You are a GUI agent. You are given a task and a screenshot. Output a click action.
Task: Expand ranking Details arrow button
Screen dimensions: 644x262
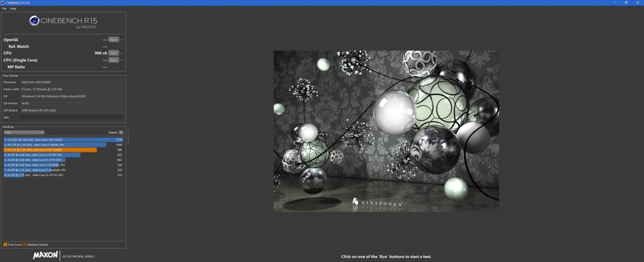[121, 132]
